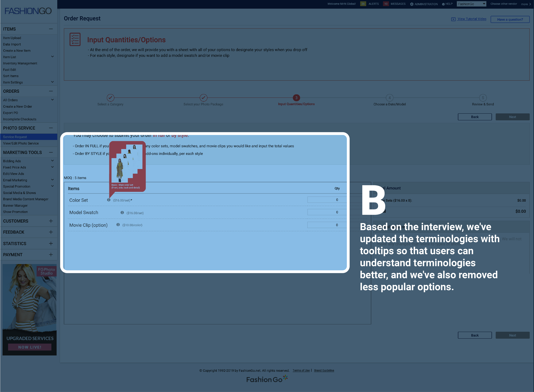Expand the Customers sidebar section
Screen dimensions: 534x392
(x=51, y=221)
